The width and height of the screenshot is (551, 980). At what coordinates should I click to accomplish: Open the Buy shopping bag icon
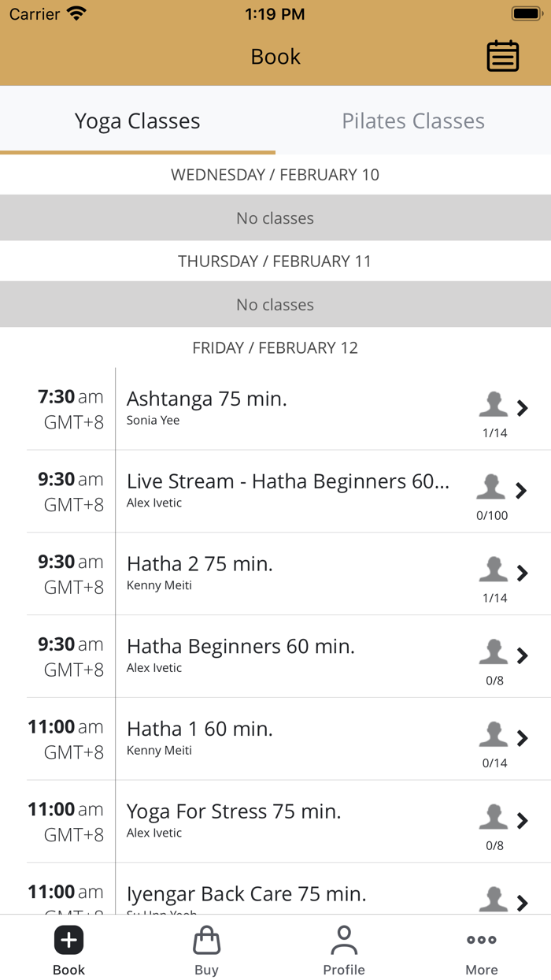pos(206,940)
